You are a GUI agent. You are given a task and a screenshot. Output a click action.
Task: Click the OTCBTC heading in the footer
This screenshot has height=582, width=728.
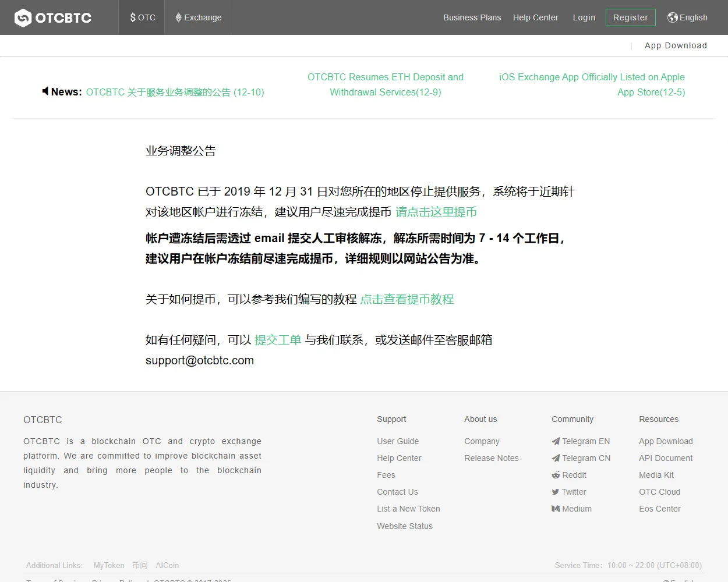click(43, 420)
